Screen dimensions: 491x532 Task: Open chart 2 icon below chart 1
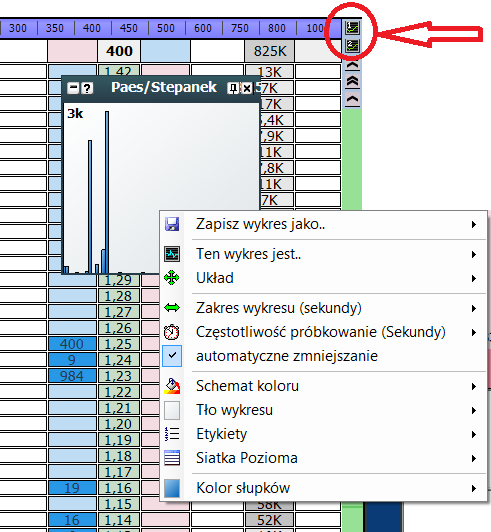pyautogui.click(x=352, y=46)
